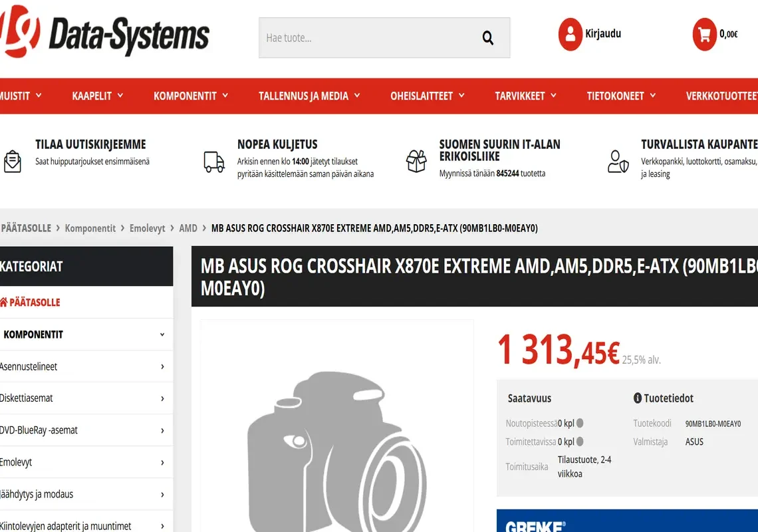Click the home icon beside Päätasolle in sidebar
The height and width of the screenshot is (532, 758).
(4, 303)
